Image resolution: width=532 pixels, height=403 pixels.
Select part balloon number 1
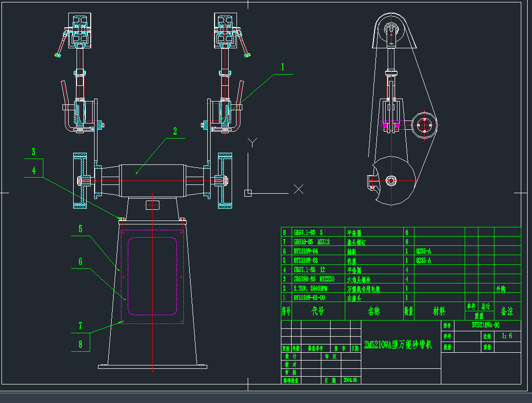pos(282,67)
